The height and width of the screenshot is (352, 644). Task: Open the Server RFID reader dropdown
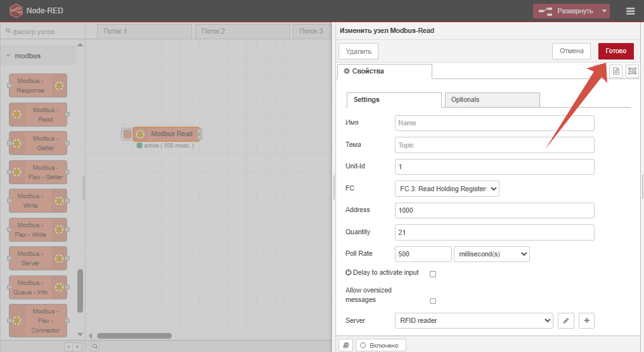pyautogui.click(x=474, y=320)
